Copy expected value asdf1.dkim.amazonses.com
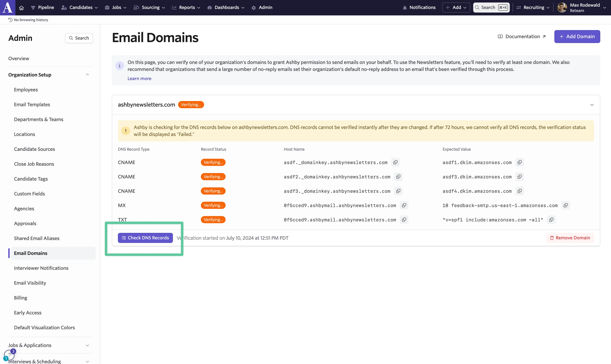This screenshot has width=611, height=364. 519,162
